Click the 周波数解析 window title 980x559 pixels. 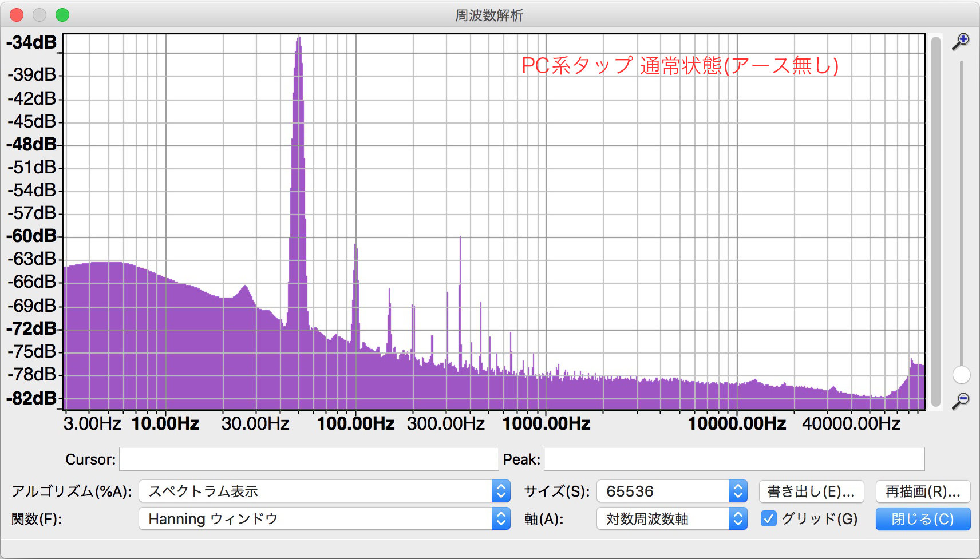coord(489,15)
